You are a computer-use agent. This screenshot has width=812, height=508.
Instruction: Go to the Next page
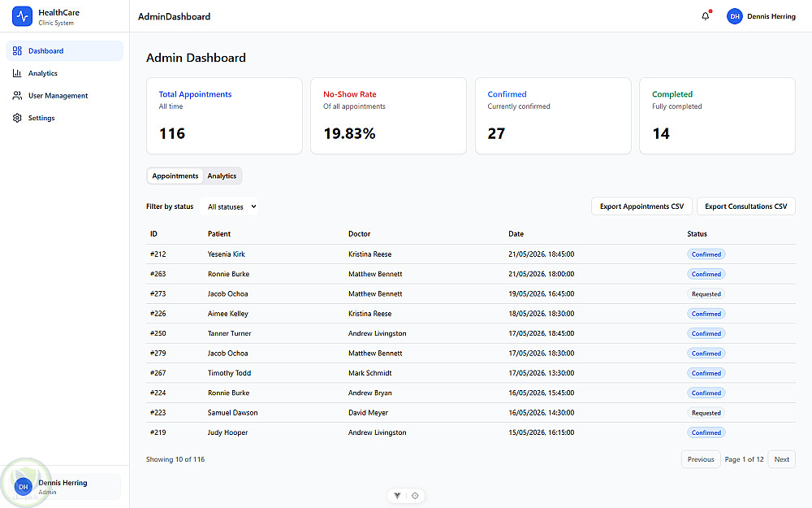(x=781, y=459)
